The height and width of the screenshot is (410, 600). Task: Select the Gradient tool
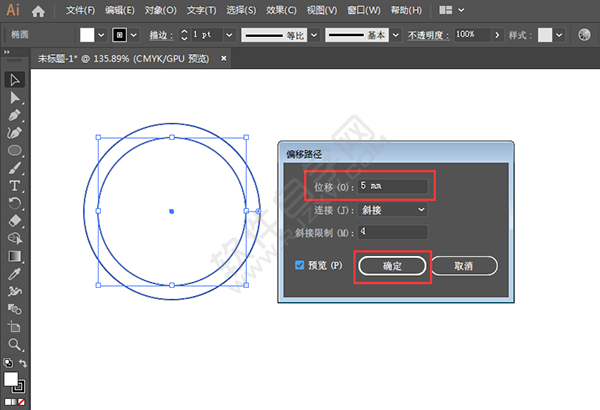pos(15,256)
